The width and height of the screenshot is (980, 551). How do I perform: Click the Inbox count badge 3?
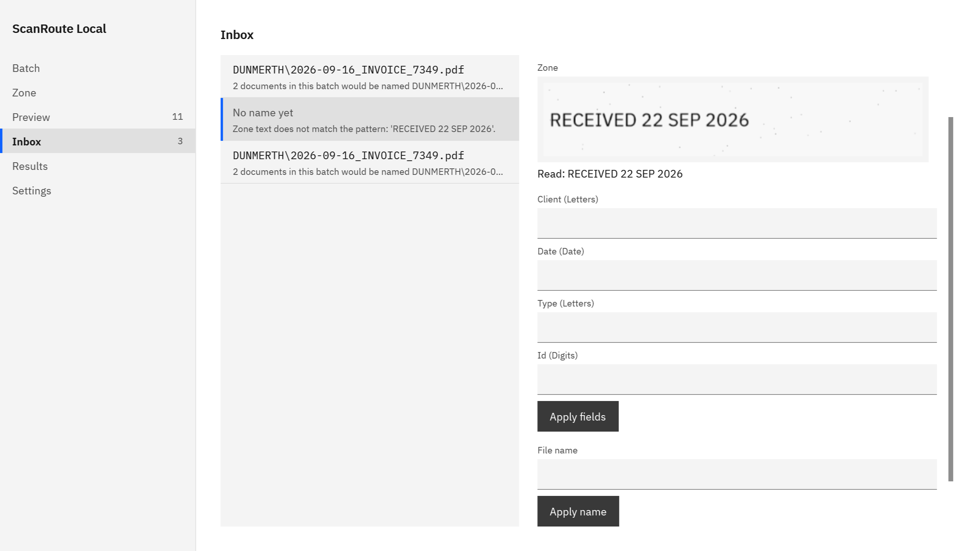tap(180, 141)
